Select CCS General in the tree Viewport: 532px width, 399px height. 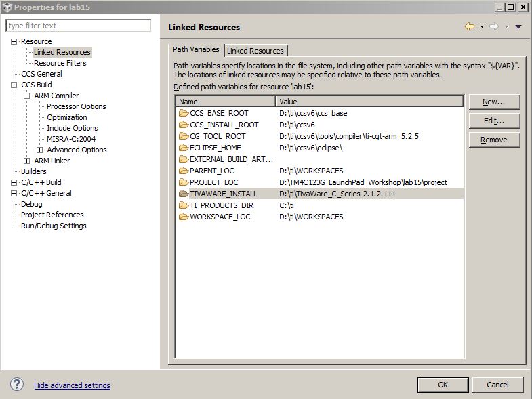[41, 74]
